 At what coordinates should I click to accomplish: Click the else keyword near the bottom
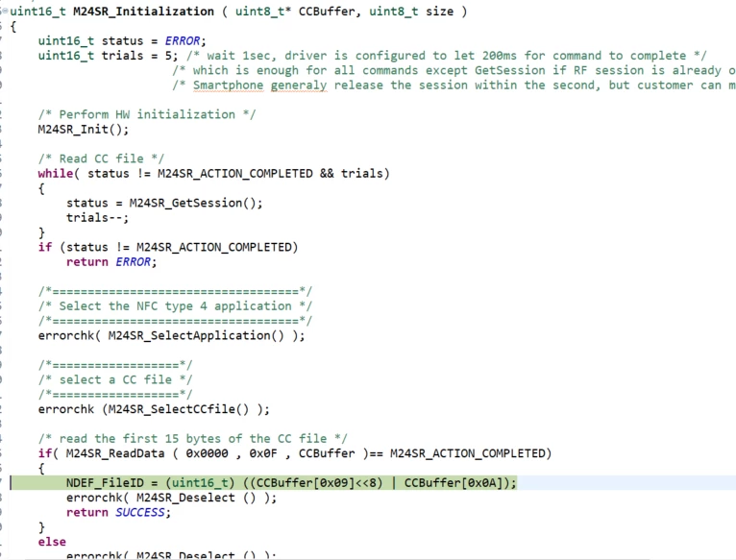(52, 542)
